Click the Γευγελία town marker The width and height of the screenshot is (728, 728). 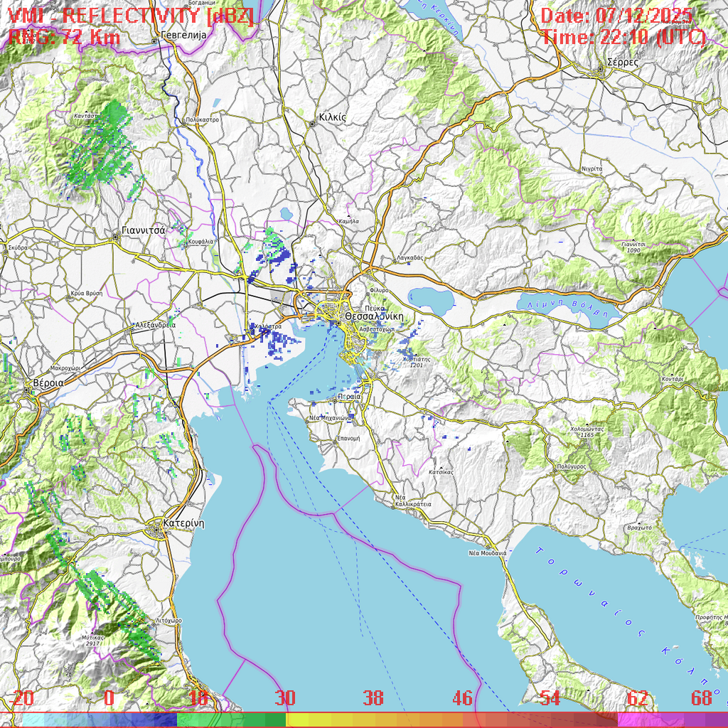[155, 41]
